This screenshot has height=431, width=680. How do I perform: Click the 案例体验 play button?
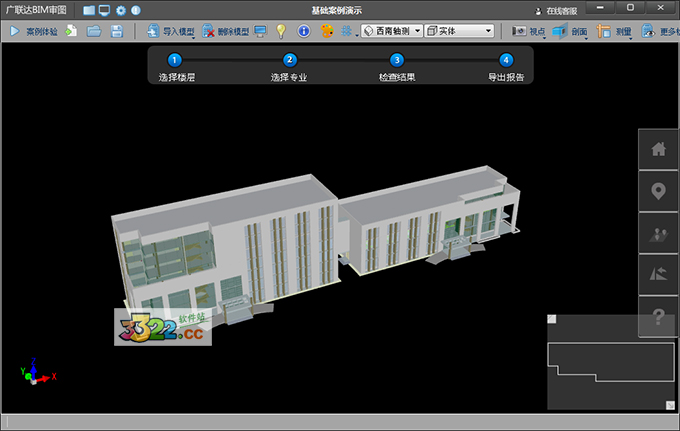[x=34, y=31]
